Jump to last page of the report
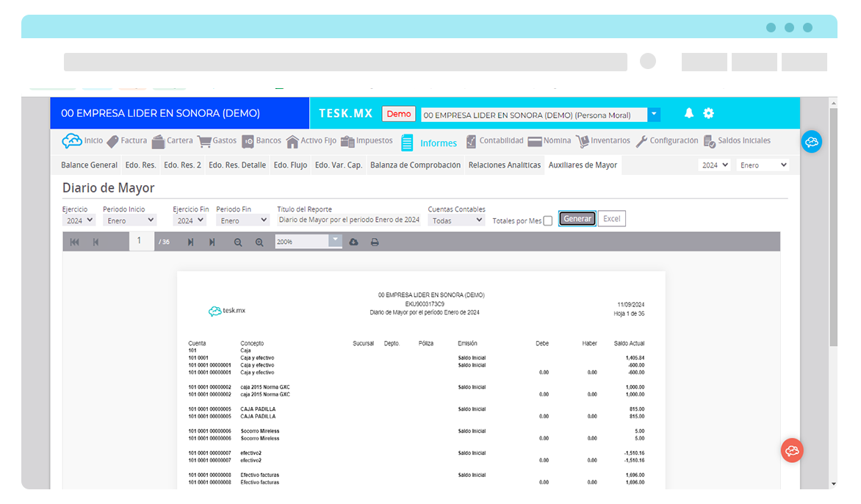Viewport: 861px width, 504px height. [x=212, y=241]
